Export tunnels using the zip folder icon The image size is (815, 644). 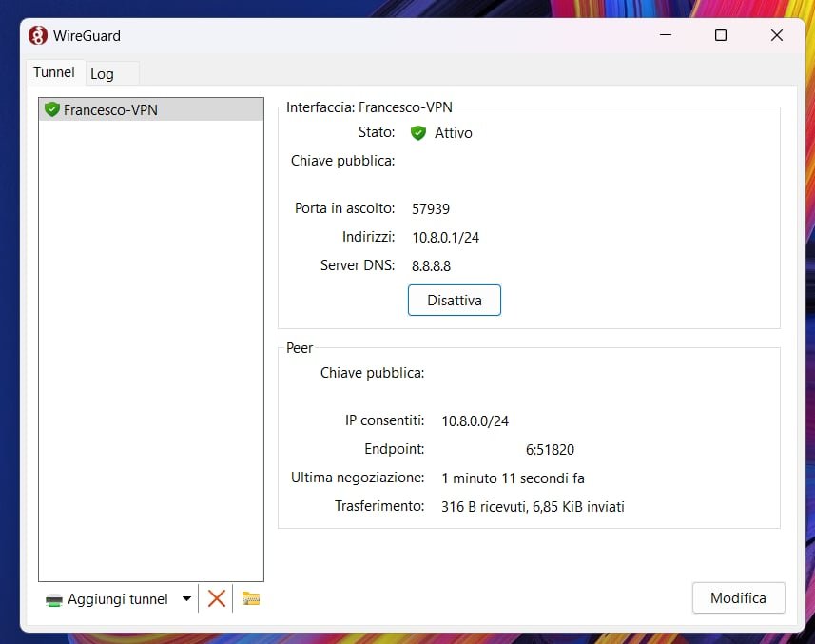click(x=251, y=598)
